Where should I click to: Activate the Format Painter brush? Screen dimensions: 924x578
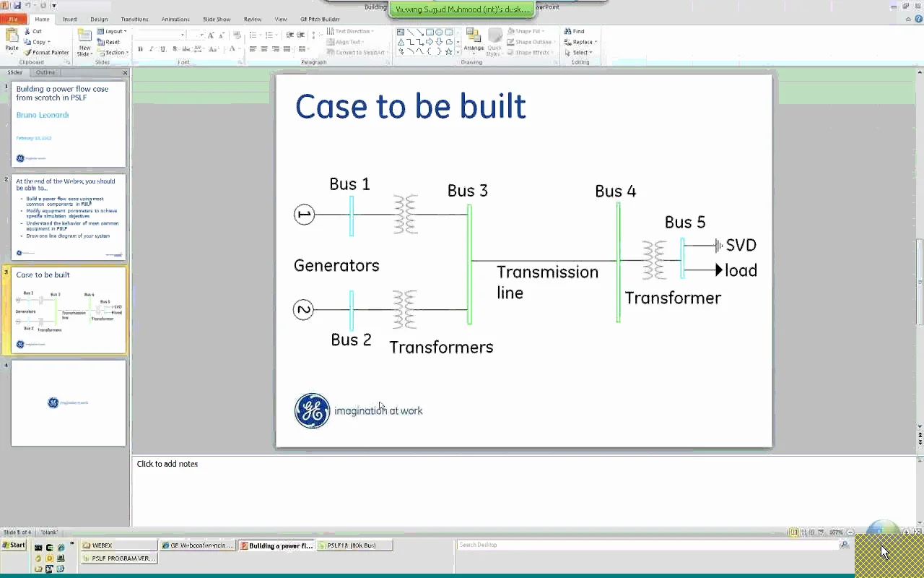click(47, 53)
